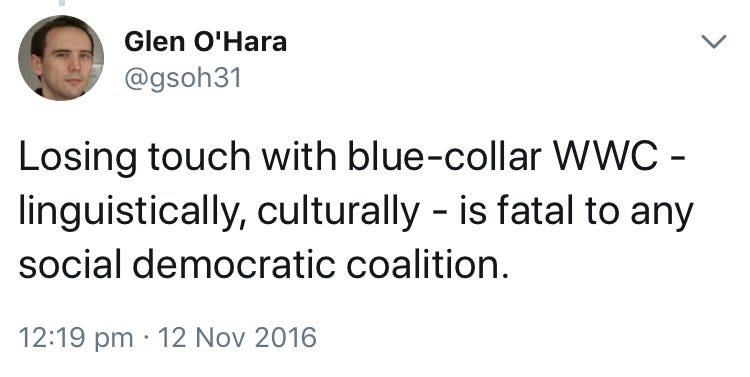Image resolution: width=750 pixels, height=377 pixels.
Task: Click the word WWC in the tweet
Action: click(x=605, y=157)
